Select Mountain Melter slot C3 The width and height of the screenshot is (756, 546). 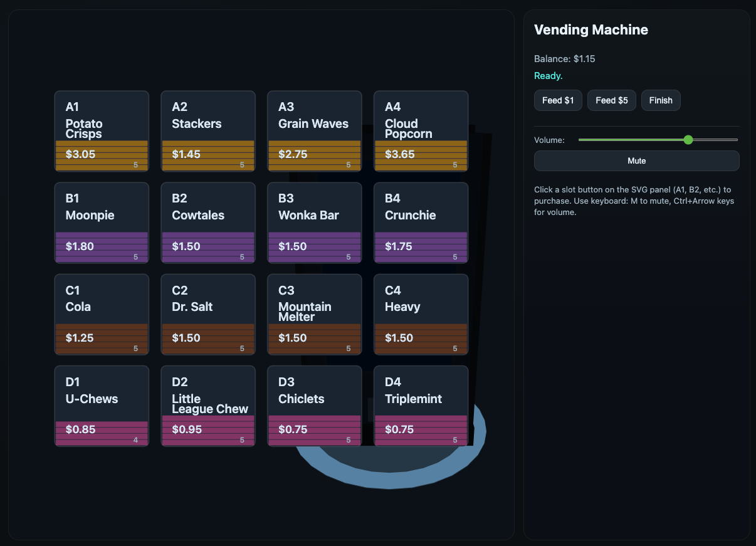point(314,314)
